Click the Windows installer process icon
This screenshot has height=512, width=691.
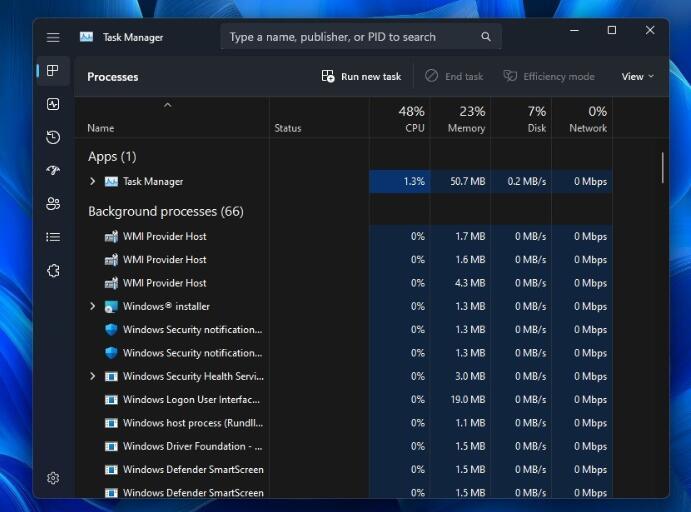click(x=111, y=306)
